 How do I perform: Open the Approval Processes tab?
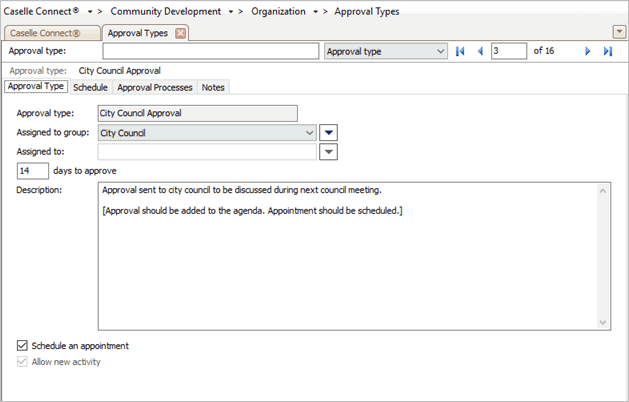point(154,87)
